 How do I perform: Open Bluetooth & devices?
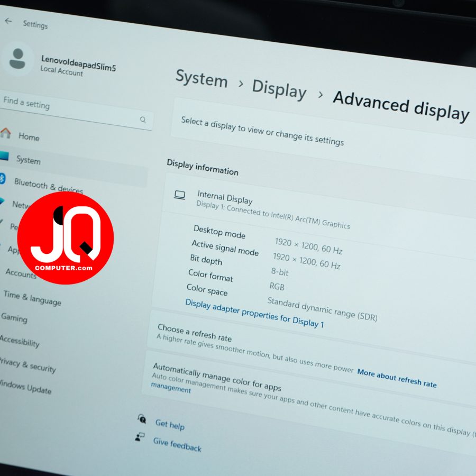click(49, 186)
